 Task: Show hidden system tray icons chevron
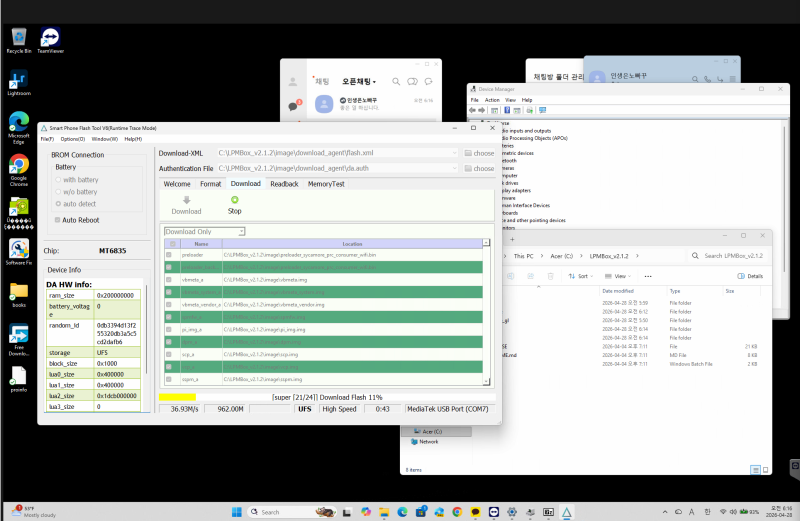click(665, 512)
